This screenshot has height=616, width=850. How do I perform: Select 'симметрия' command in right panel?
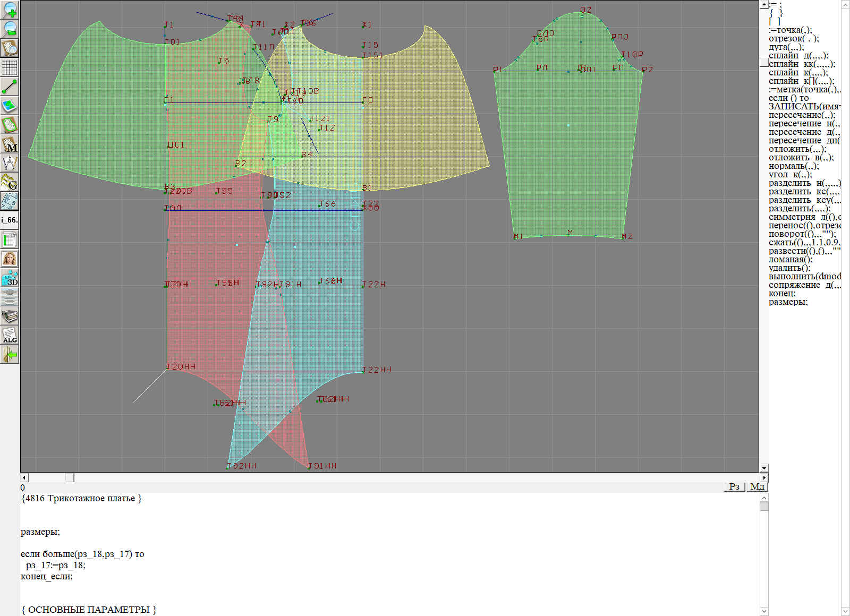tap(792, 217)
